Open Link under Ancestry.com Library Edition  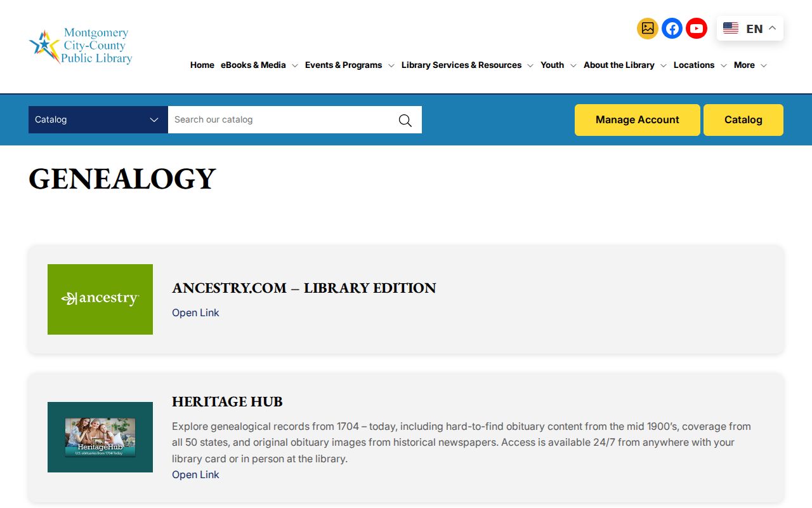195,312
